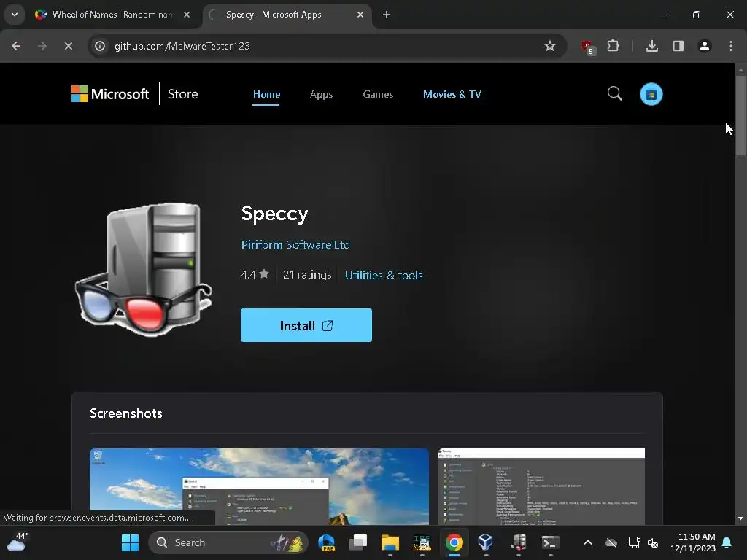Image resolution: width=747 pixels, height=560 pixels.
Task: Open Terminal icon on taskbar
Action: click(550, 542)
